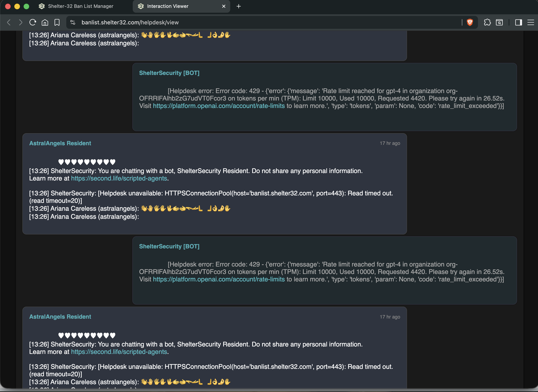Screen dimensions: 538x392
Task: Click the browser forward arrow
Action: [x=21, y=22]
